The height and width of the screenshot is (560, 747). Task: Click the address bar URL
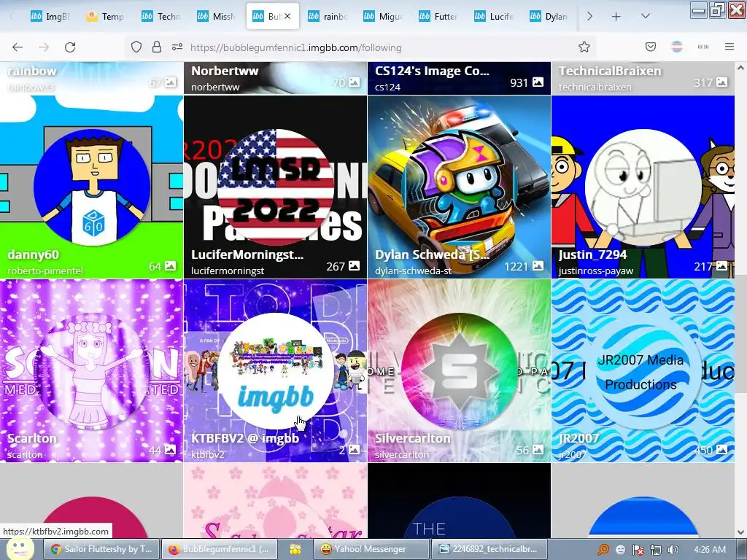pyautogui.click(x=295, y=47)
